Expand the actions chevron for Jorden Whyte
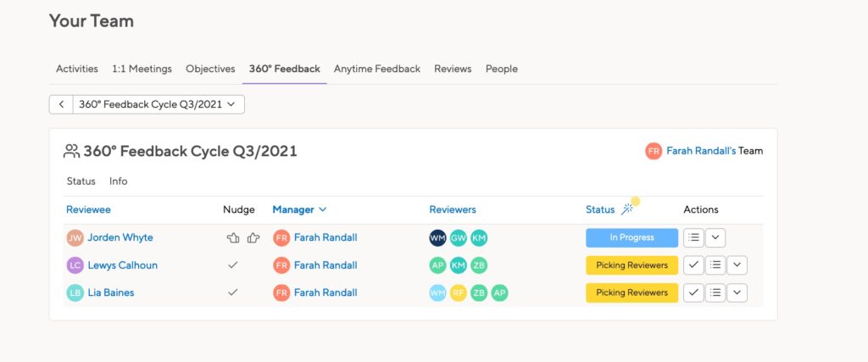The image size is (868, 362). [x=715, y=237]
